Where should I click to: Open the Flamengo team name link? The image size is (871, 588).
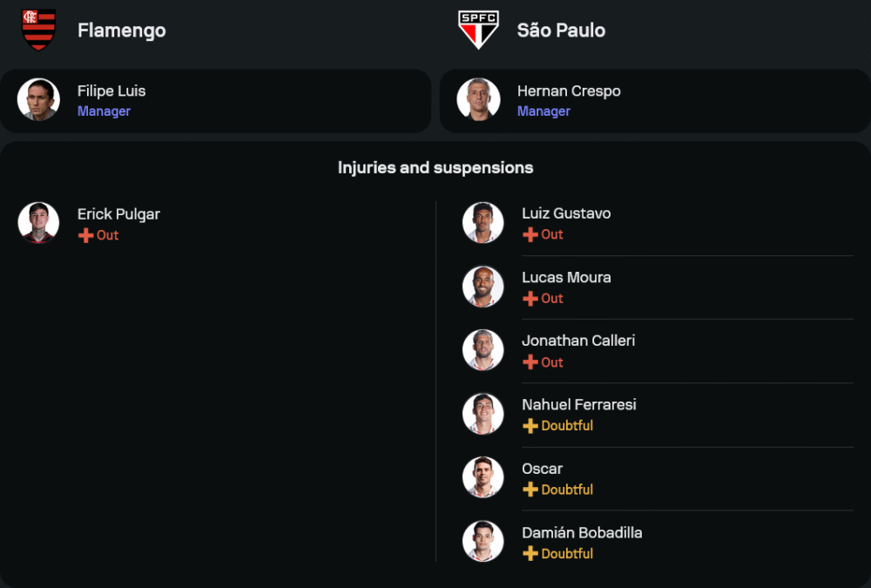(x=121, y=30)
